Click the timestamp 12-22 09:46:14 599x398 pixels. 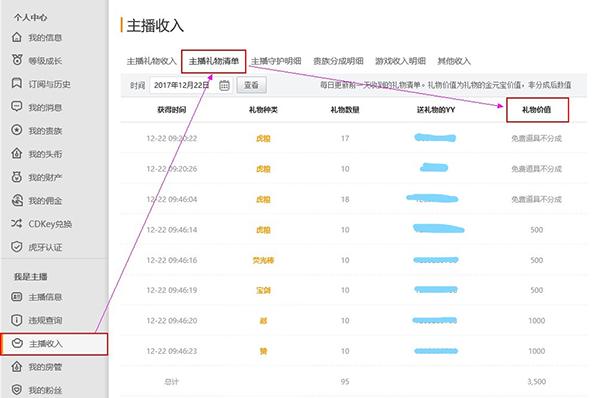[x=172, y=230]
